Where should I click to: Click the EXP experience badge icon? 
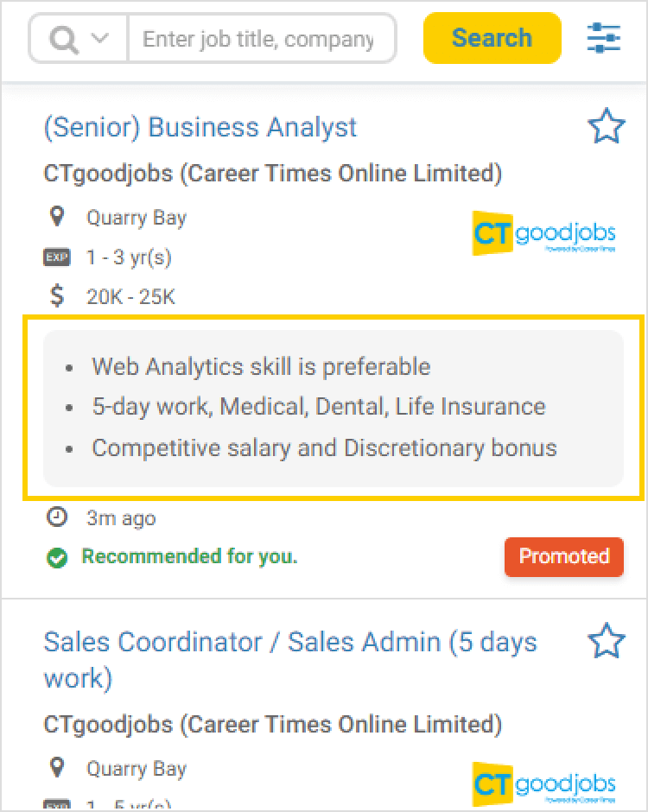(x=56, y=257)
